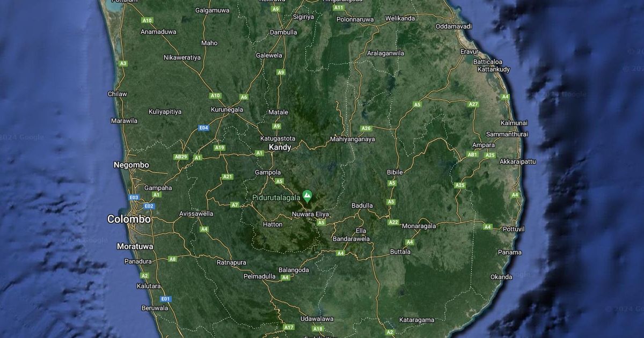The width and height of the screenshot is (644, 338).
Task: Click the Polonnaruwa label
Action: pos(355,19)
